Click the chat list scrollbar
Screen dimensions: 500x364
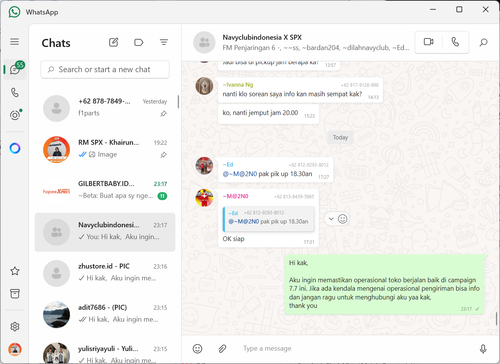pyautogui.click(x=178, y=102)
